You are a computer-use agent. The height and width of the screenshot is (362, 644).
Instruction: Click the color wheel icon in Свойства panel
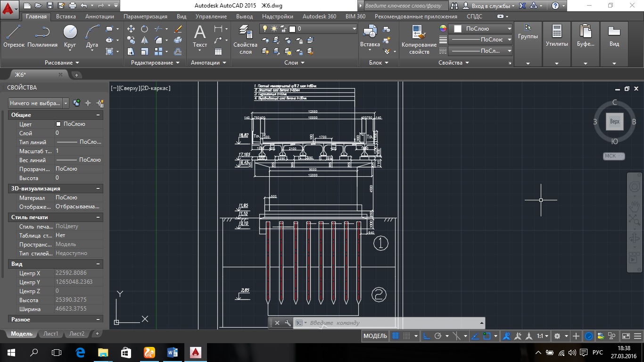443,29
